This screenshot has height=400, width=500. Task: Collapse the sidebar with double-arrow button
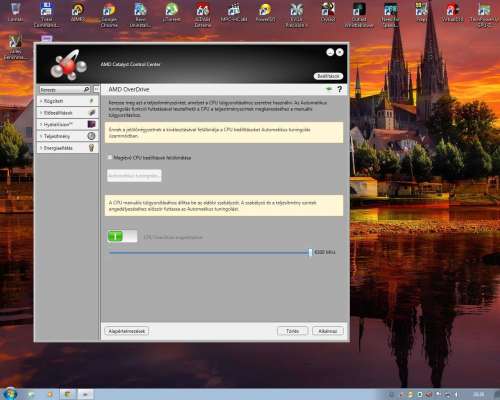click(96, 89)
